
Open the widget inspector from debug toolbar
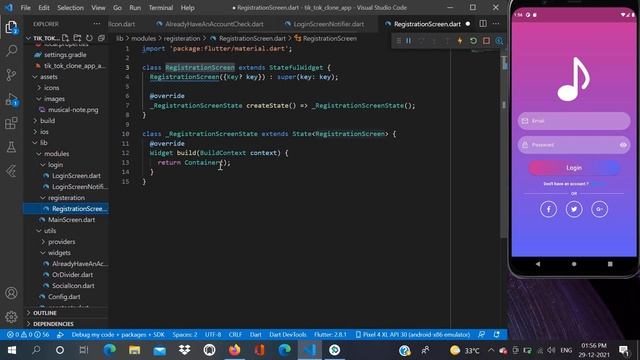coord(499,41)
